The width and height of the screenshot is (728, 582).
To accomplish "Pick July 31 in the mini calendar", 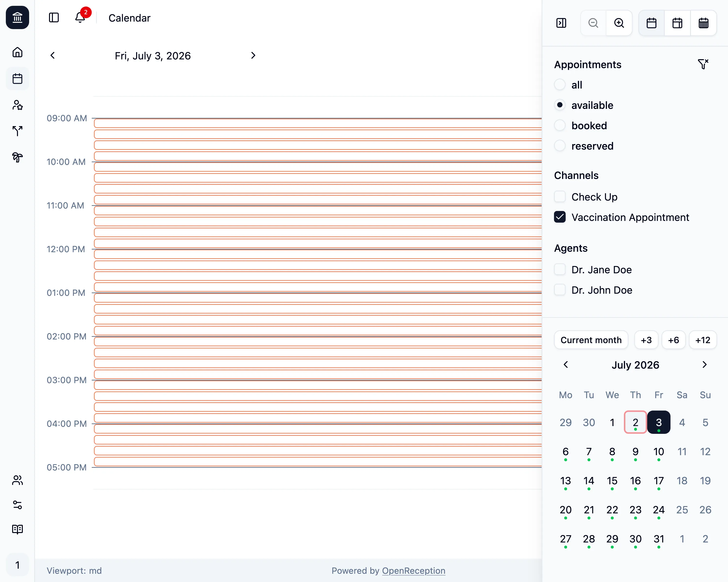I will [x=658, y=539].
